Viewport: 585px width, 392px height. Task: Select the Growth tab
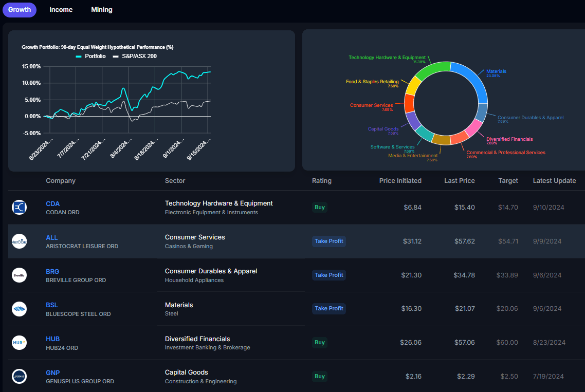[19, 9]
